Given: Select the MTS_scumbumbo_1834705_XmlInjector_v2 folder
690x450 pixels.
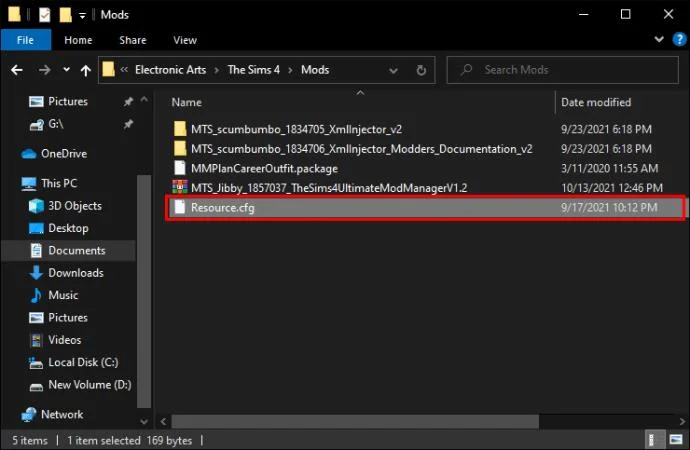Looking at the screenshot, I should click(296, 129).
